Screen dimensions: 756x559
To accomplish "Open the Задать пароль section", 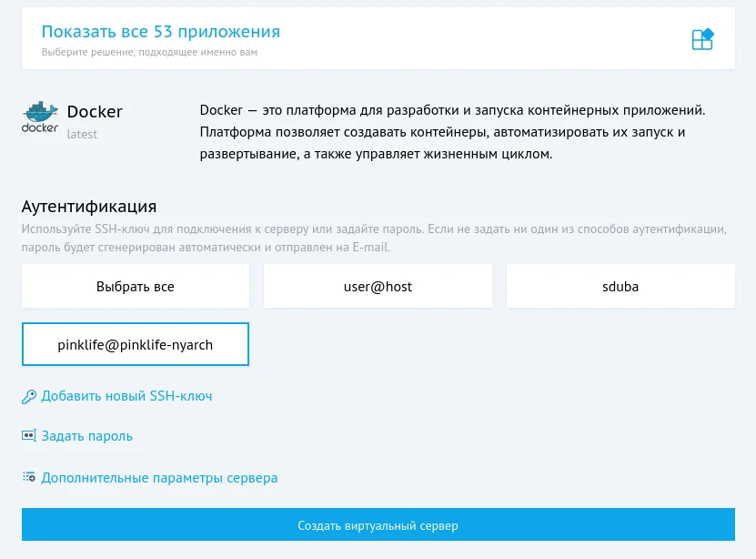I will pyautogui.click(x=86, y=436).
